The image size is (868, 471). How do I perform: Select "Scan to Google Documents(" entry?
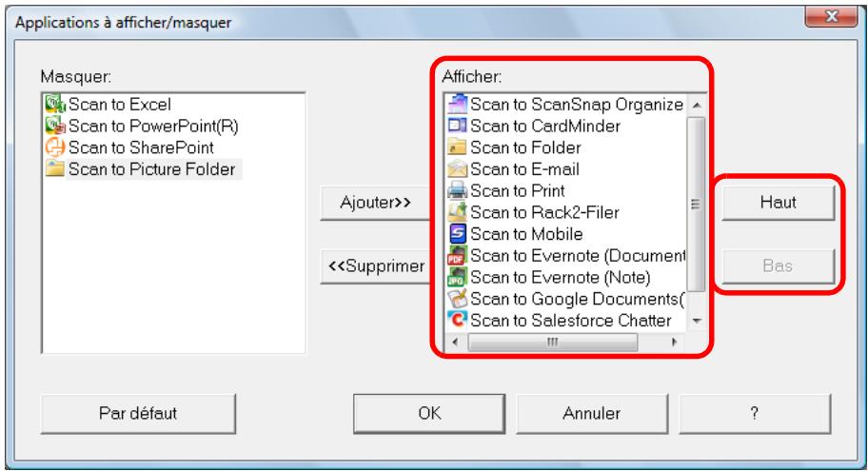pyautogui.click(x=578, y=299)
